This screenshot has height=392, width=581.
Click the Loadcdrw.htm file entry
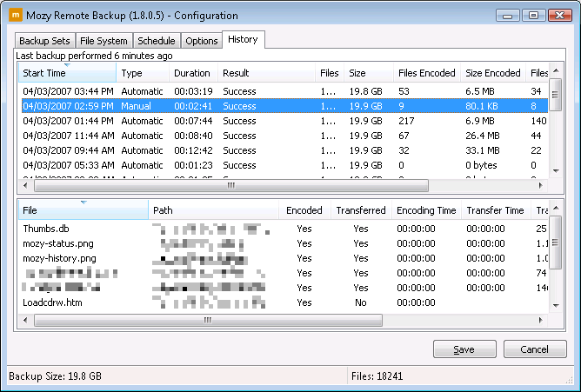click(53, 302)
